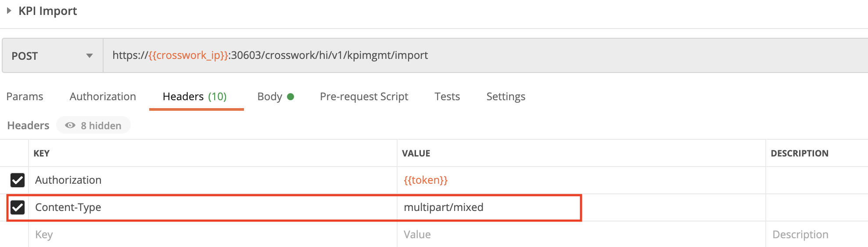Click the empty Description placeholder field
868x247 pixels.
click(x=817, y=234)
